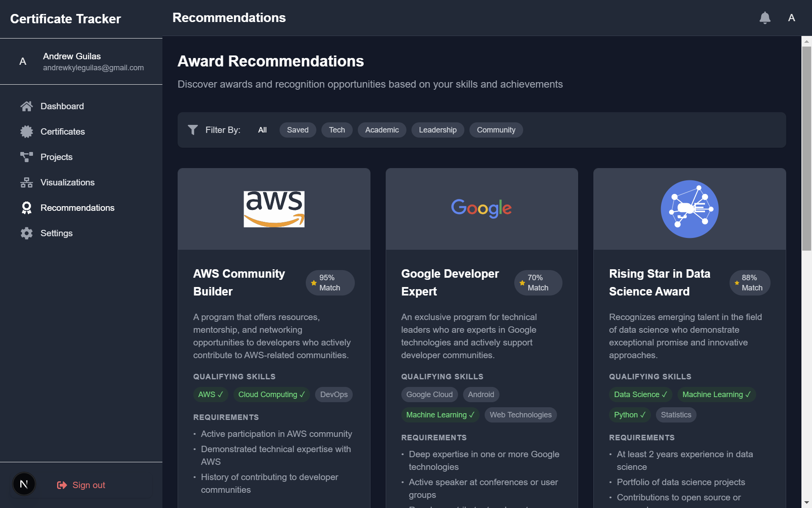
Task: Open Settings via the gear icon
Action: coord(27,233)
